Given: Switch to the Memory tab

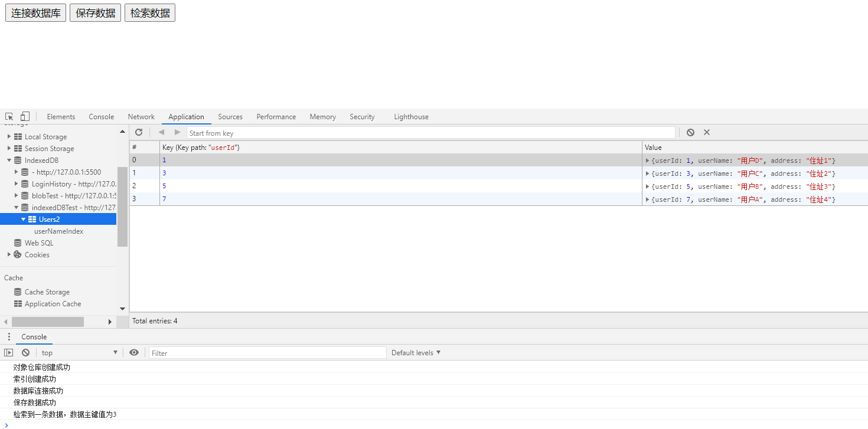Looking at the screenshot, I should pyautogui.click(x=322, y=117).
